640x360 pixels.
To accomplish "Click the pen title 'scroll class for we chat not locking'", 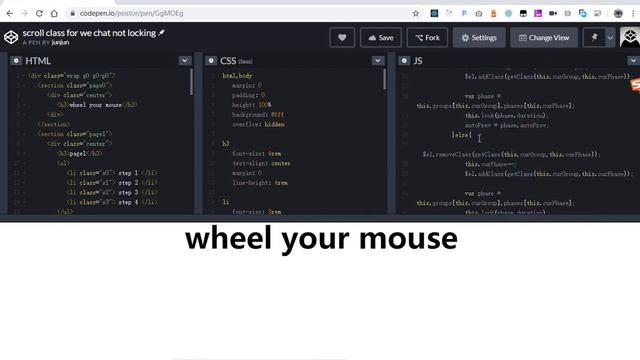I will (89, 33).
